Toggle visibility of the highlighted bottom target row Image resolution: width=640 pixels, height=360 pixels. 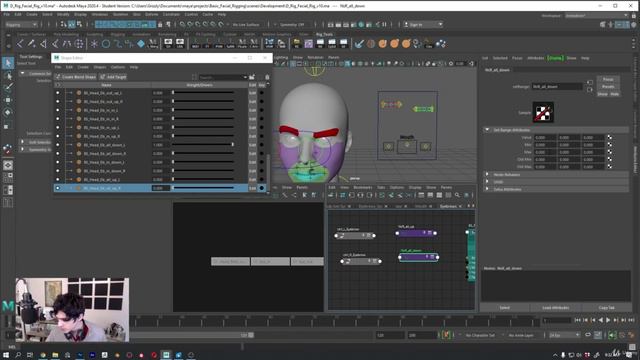click(x=58, y=188)
